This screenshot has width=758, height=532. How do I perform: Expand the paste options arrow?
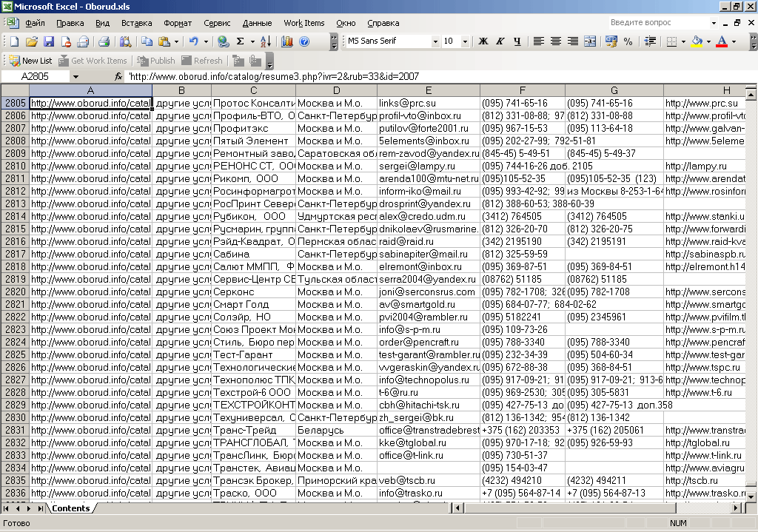[x=176, y=41]
